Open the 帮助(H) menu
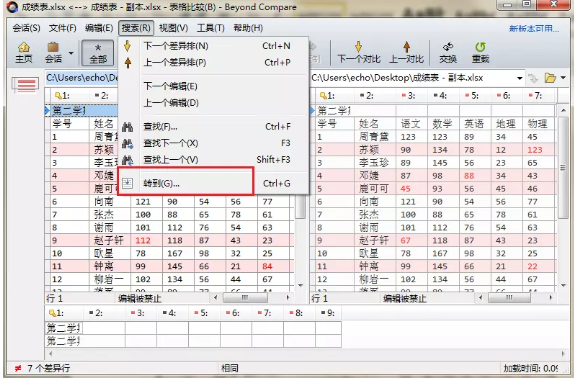The height and width of the screenshot is (378, 574). [x=248, y=28]
